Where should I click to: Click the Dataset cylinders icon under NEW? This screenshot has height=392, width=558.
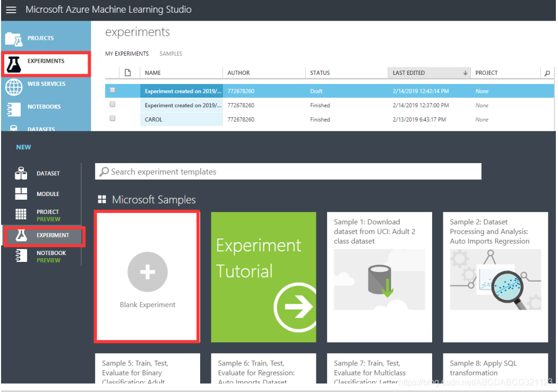tap(21, 173)
